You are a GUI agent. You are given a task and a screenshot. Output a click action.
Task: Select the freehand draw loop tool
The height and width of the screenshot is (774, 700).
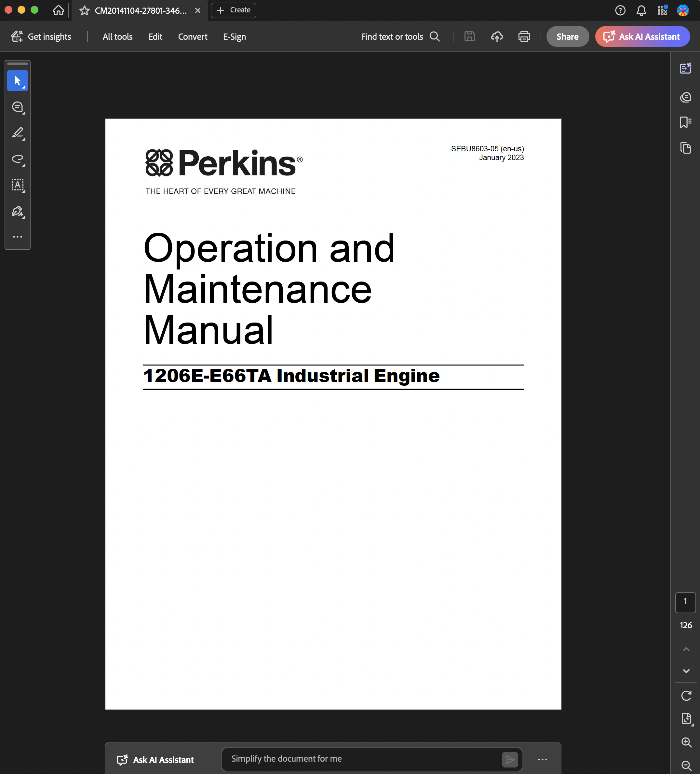[x=17, y=159]
